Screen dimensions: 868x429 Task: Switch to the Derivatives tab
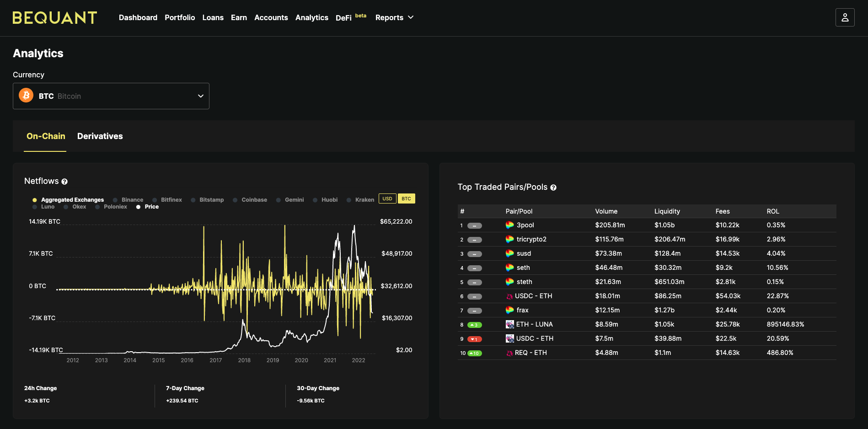pyautogui.click(x=100, y=136)
